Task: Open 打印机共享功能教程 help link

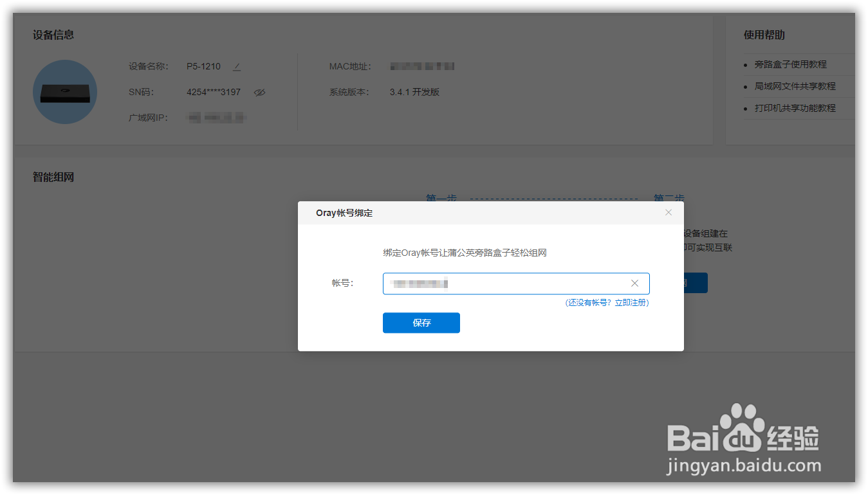Action: click(795, 108)
